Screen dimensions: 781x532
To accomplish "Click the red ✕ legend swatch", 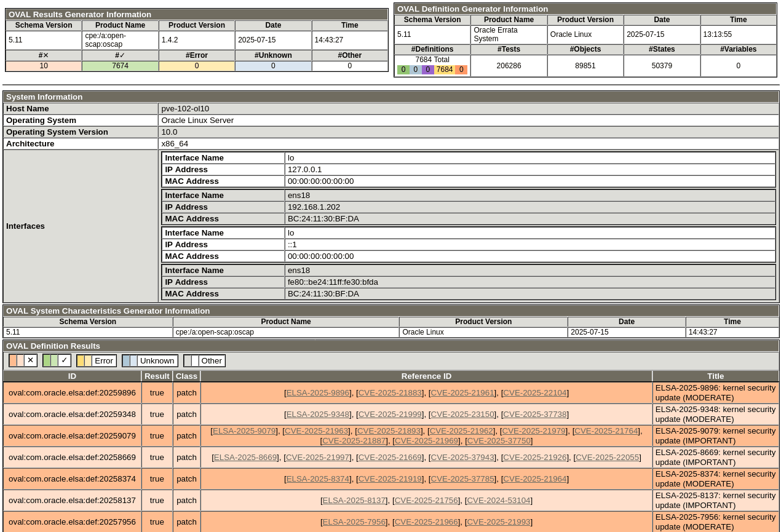I will 23,360.
